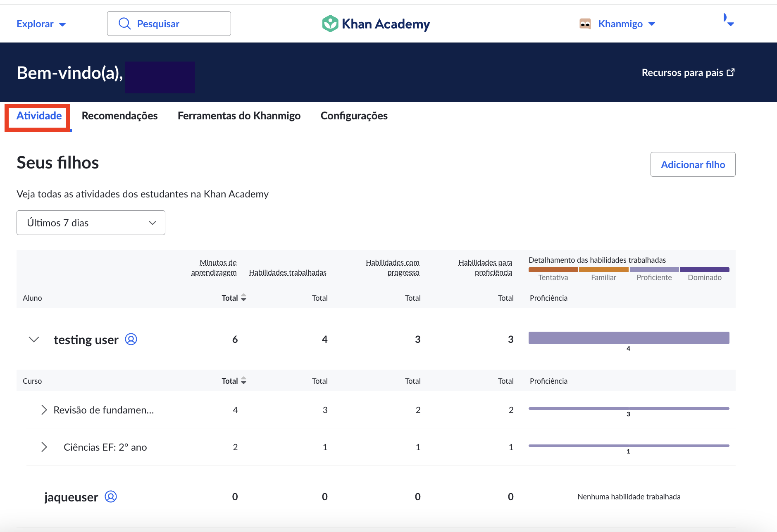Click the Khanmigo avatar icon
Screen dimensions: 777x532
585,24
